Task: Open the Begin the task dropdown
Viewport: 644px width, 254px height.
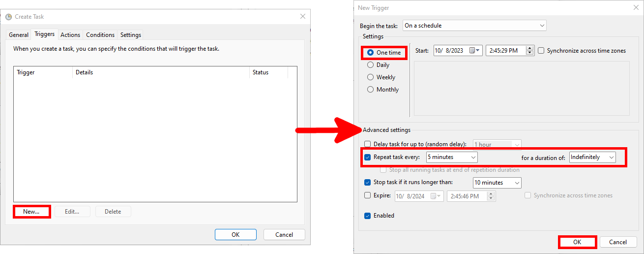Action: 474,26
